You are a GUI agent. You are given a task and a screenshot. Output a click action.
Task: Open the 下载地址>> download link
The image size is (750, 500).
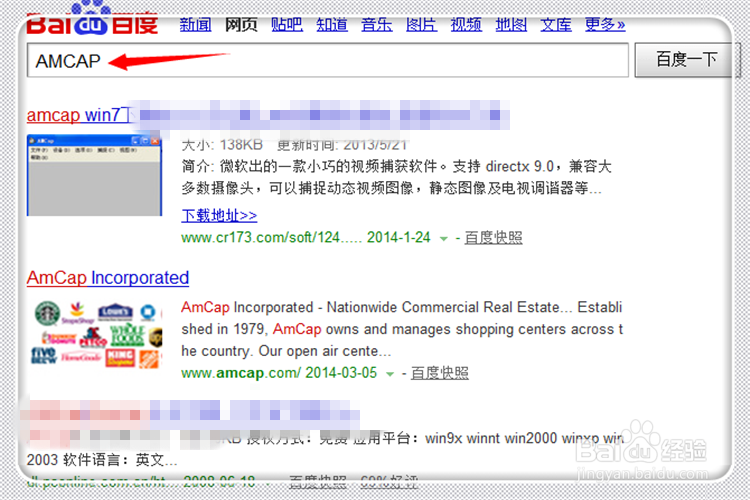click(x=219, y=215)
